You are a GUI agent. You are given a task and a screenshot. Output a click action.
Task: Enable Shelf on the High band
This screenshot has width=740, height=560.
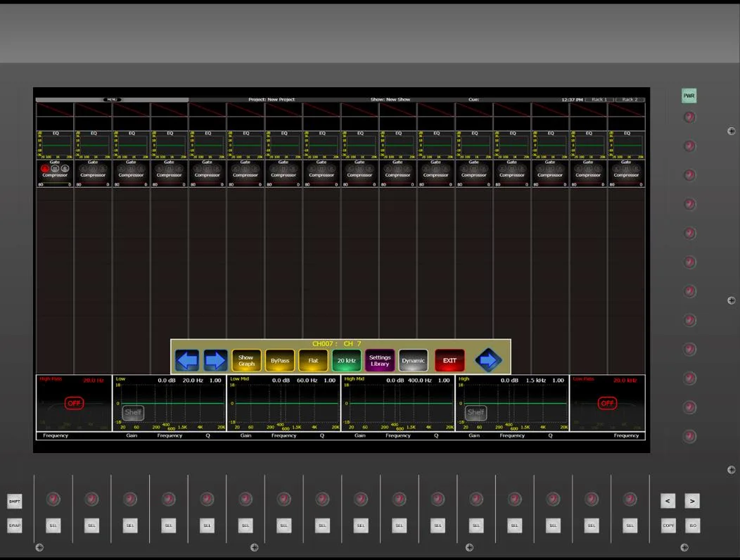coord(476,412)
